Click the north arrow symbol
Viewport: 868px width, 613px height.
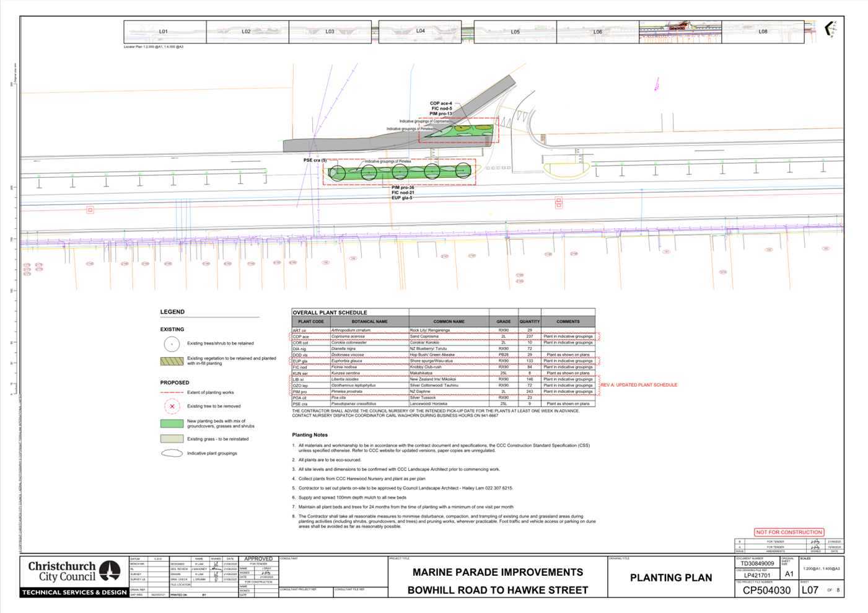(x=829, y=29)
